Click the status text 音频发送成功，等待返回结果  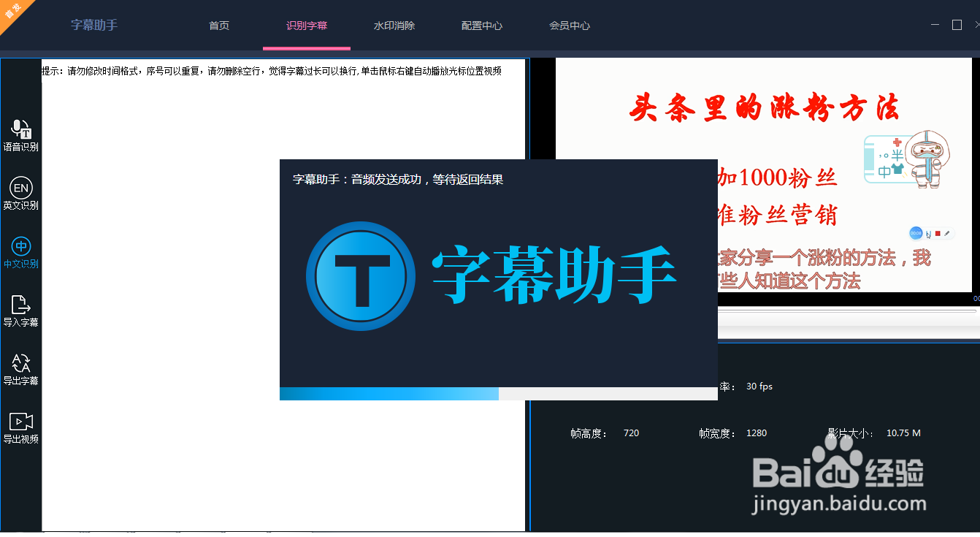427,180
